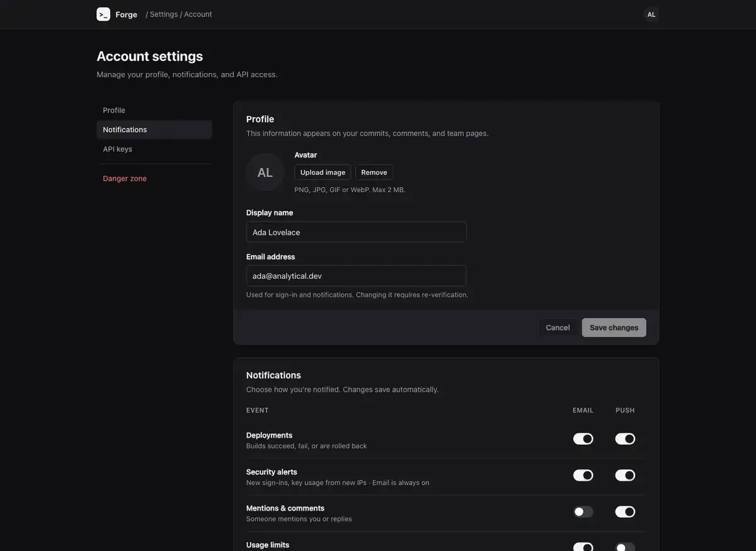Viewport: 756px width, 551px height.
Task: Open API keys in the sidebar
Action: click(x=154, y=149)
